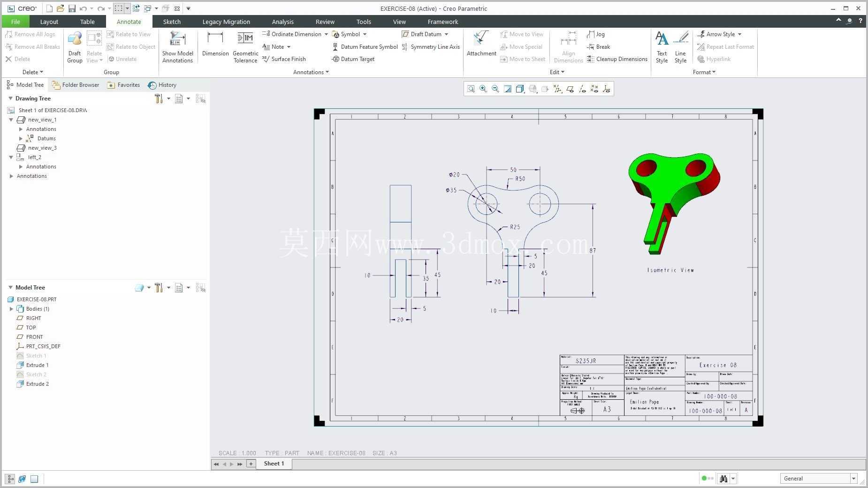Toggle plane display in graphics toolbar
This screenshot has width=868, height=488.
pyautogui.click(x=570, y=89)
